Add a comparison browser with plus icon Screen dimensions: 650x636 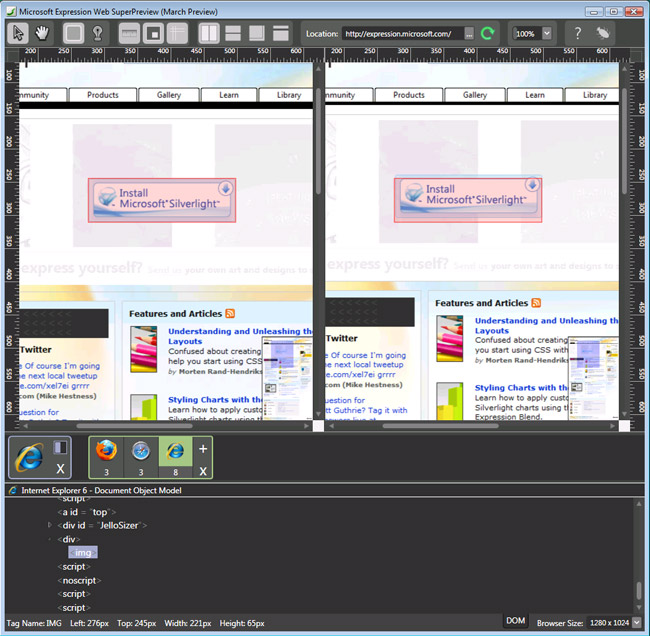click(203, 449)
